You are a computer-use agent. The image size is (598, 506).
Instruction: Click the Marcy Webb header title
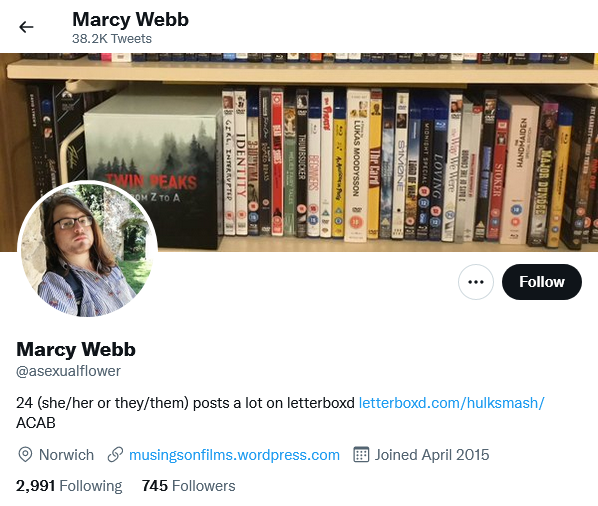point(130,19)
